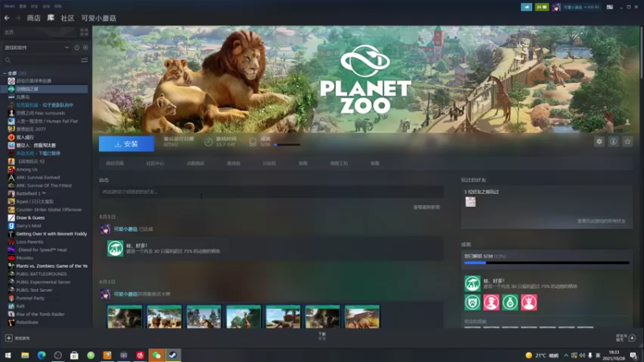Open the 库 library tab

click(x=51, y=18)
